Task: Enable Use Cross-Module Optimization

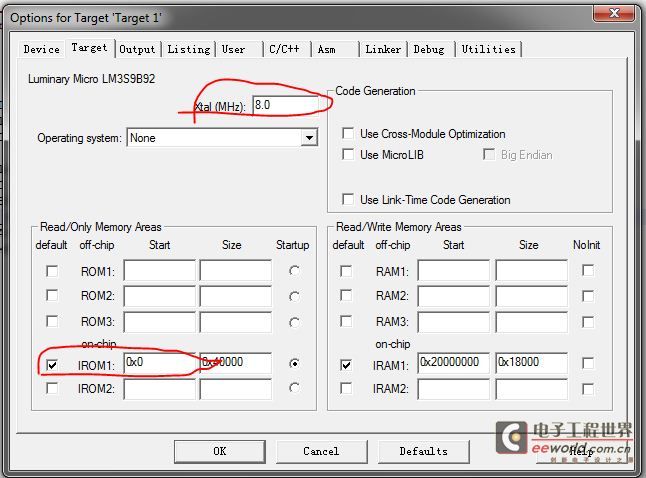Action: coord(348,134)
